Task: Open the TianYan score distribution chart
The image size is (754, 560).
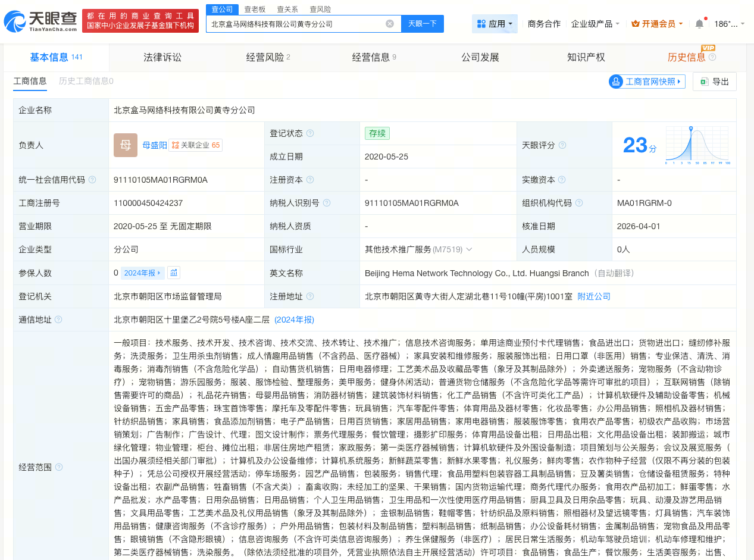Action: click(x=698, y=145)
